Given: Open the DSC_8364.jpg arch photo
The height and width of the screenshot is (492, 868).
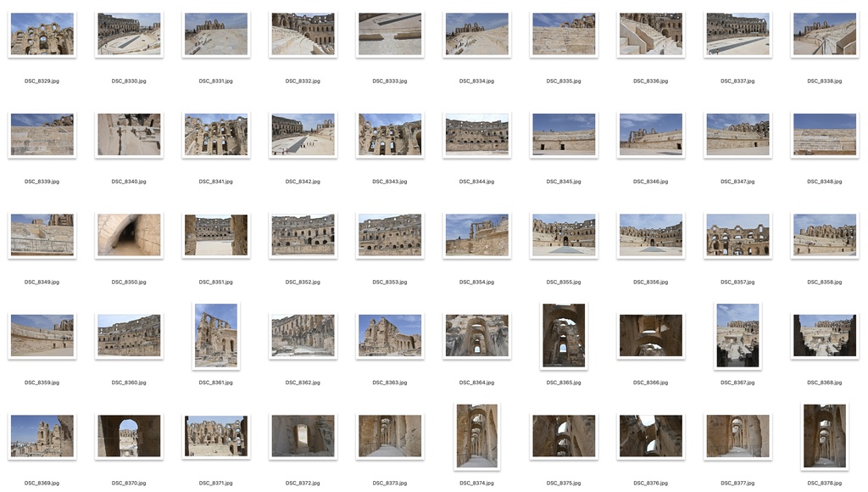Looking at the screenshot, I should point(476,335).
